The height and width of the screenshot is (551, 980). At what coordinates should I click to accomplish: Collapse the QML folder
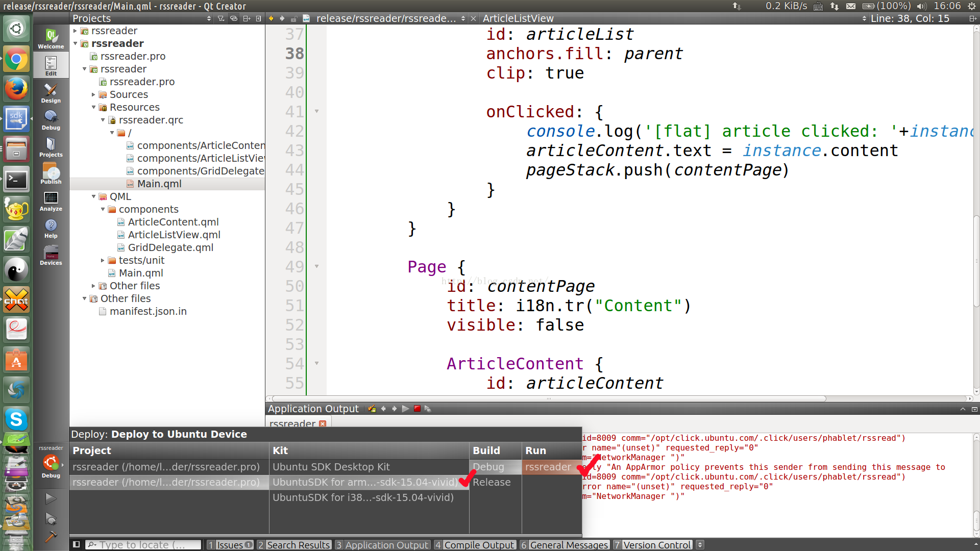pyautogui.click(x=93, y=196)
